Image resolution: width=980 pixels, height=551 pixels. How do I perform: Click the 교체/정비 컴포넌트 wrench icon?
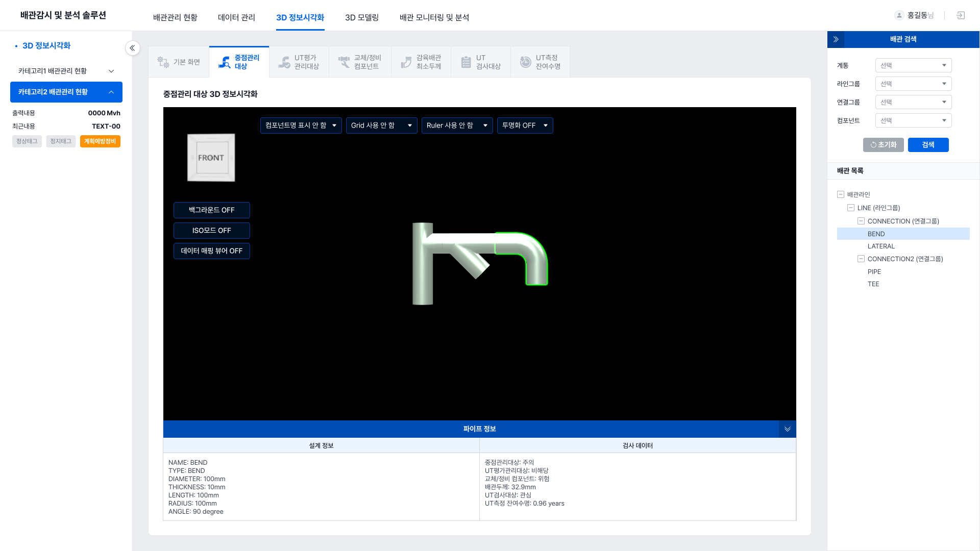[x=344, y=62]
